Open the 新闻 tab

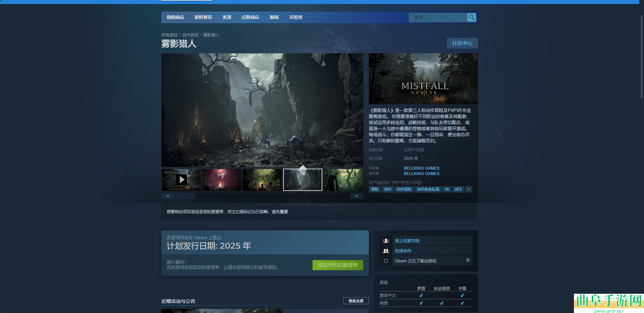click(x=274, y=17)
